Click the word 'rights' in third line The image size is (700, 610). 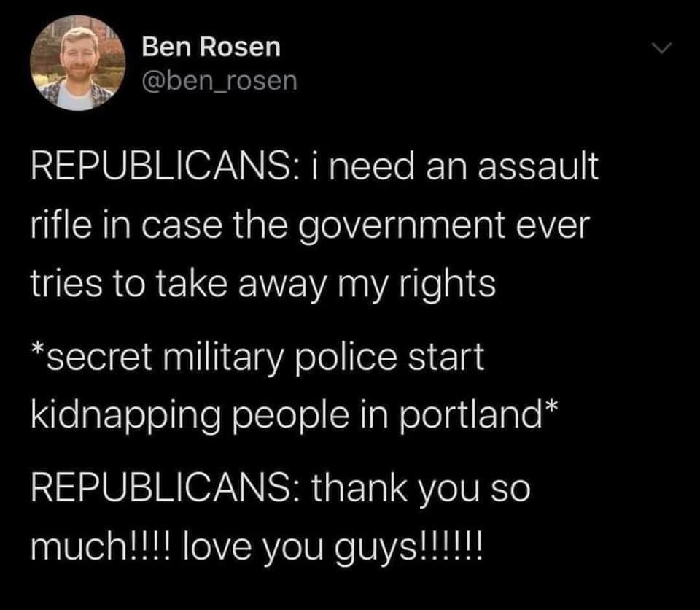(447, 286)
